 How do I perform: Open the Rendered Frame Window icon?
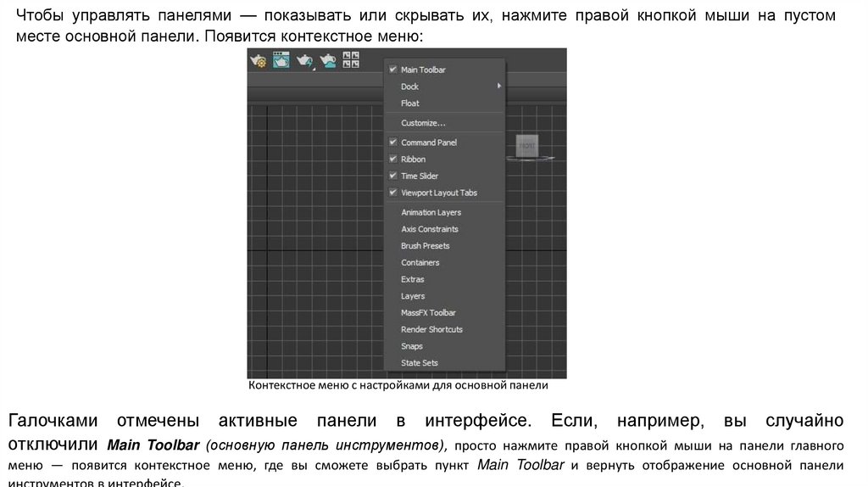281,59
